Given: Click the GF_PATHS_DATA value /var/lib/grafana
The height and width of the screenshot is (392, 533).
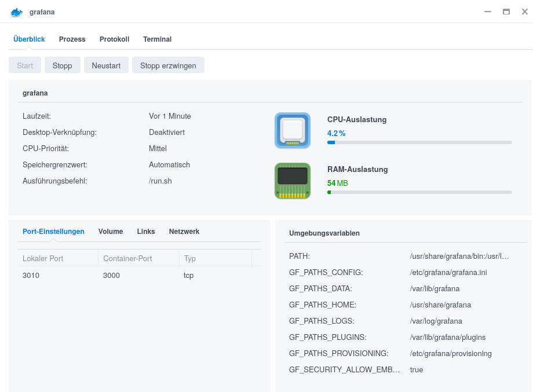Looking at the screenshot, I should tap(435, 289).
